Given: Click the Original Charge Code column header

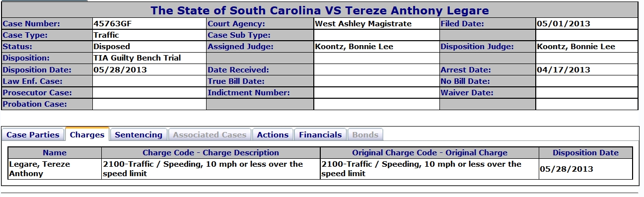Looking at the screenshot, I should (x=429, y=153).
